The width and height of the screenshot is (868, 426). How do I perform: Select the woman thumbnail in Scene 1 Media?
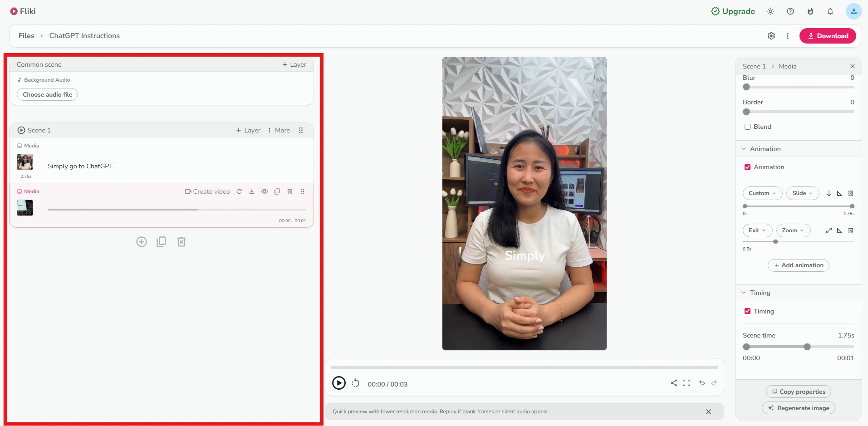coord(25,162)
